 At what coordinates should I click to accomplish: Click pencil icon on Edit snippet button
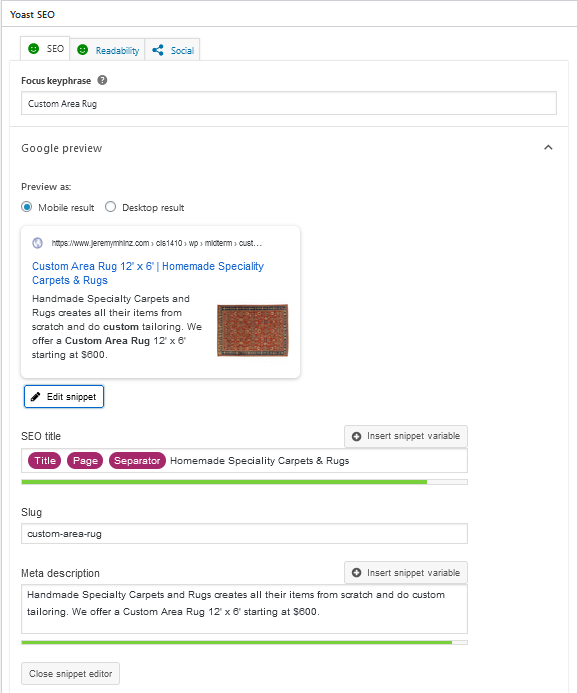(35, 397)
